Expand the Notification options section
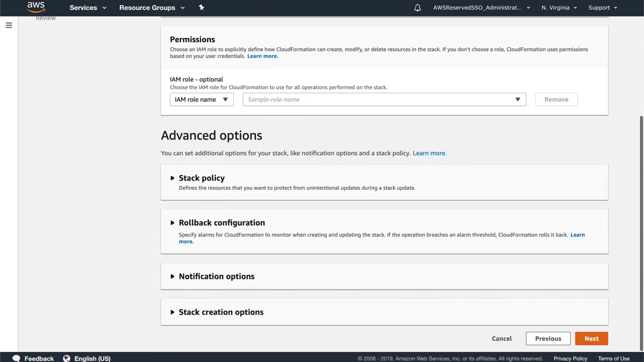644x362 pixels. click(216, 277)
